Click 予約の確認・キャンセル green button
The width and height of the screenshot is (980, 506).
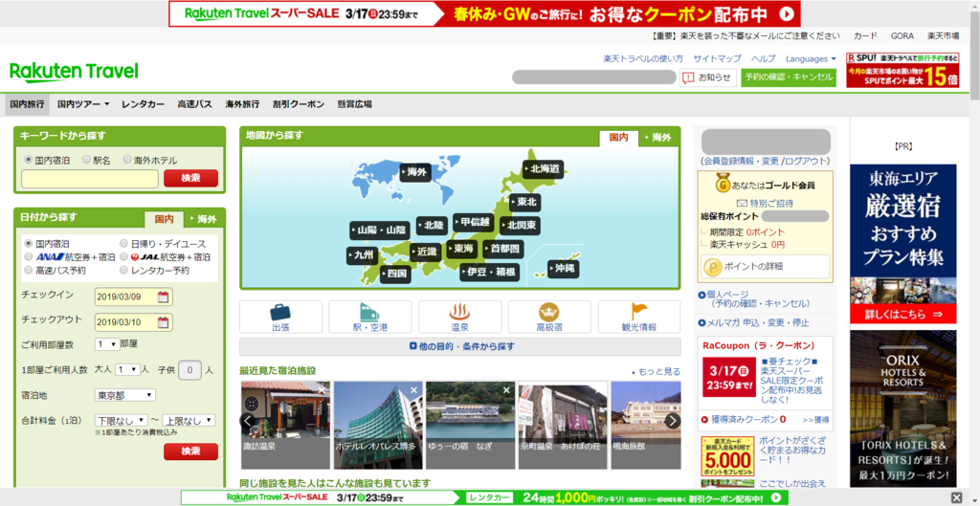click(x=789, y=77)
